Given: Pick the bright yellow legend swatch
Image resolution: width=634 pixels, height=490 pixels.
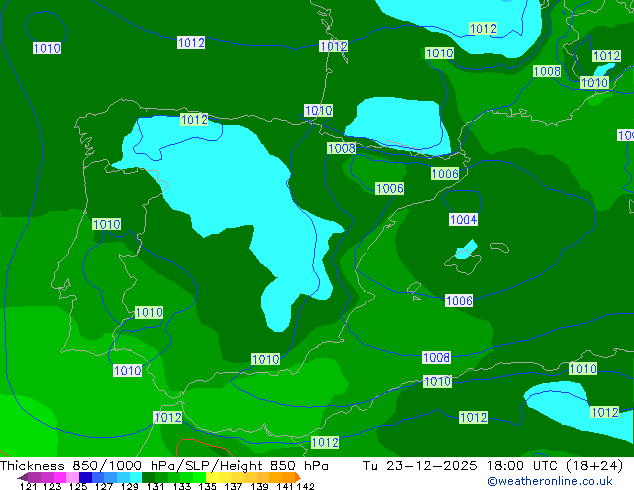Looking at the screenshot, I should (x=212, y=477).
